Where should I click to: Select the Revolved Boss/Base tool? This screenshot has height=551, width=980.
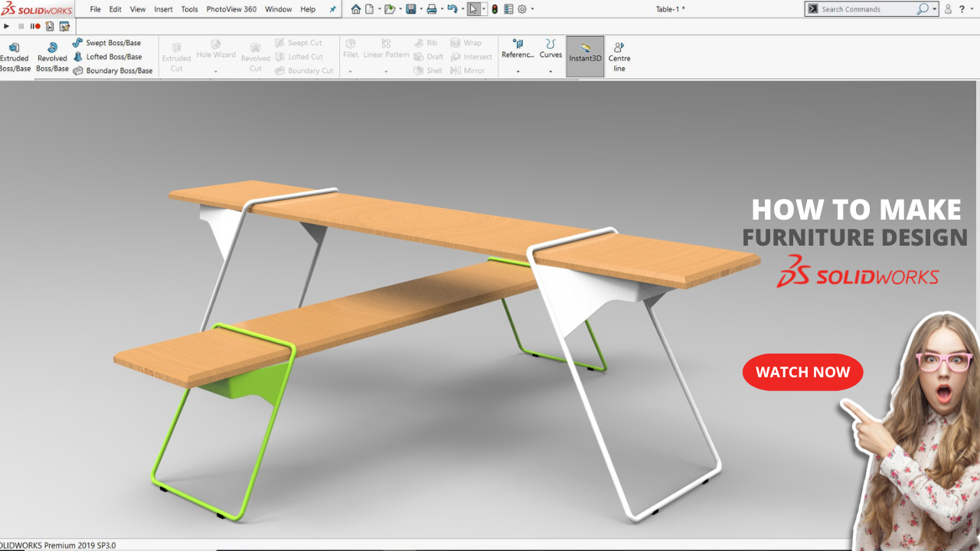pyautogui.click(x=52, y=57)
